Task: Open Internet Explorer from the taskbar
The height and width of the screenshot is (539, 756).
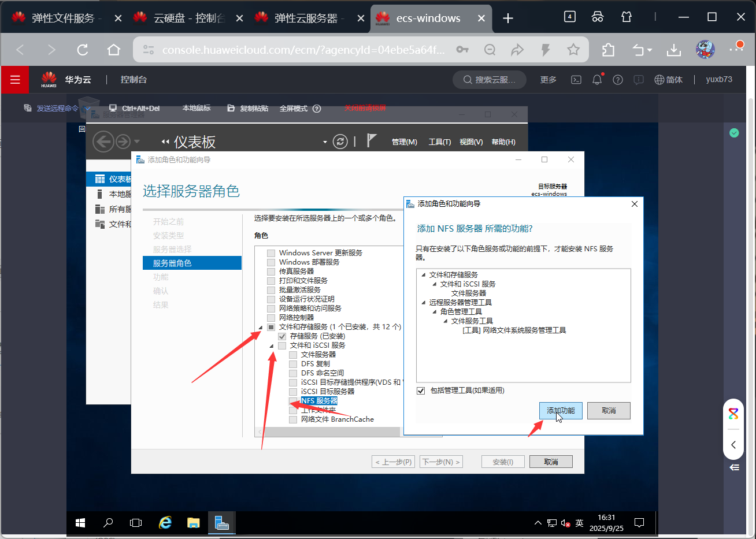Action: [165, 523]
